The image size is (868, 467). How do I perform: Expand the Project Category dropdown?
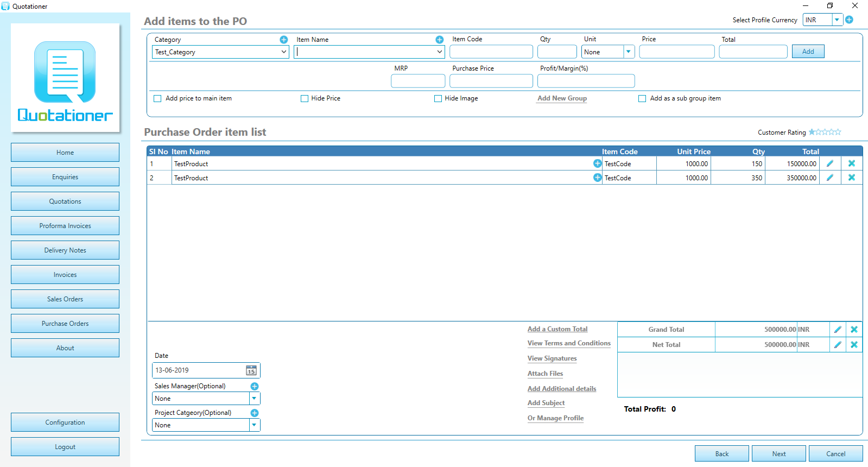[x=254, y=425]
